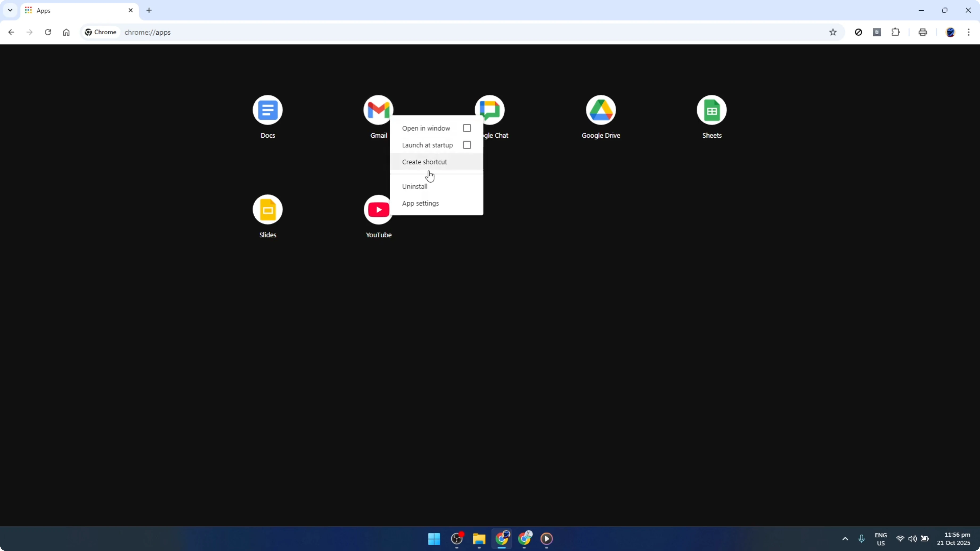Launch the YouTube app
Image resolution: width=980 pixels, height=551 pixels.
[378, 209]
